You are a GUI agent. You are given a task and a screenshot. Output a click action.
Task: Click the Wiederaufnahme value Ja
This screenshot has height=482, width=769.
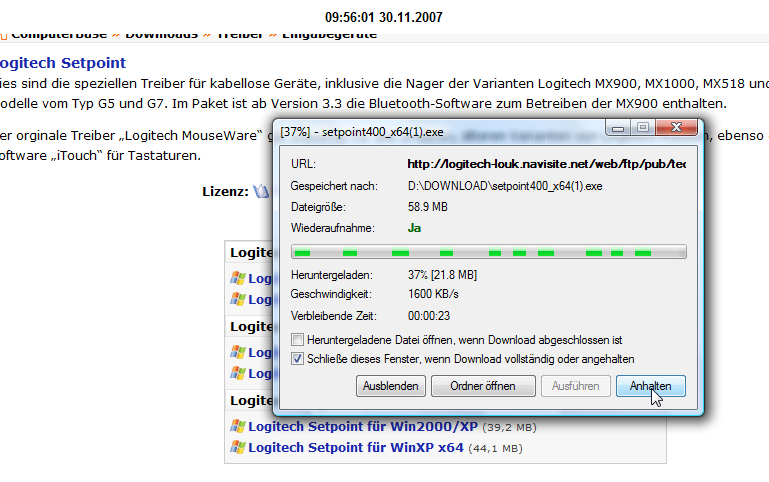pyautogui.click(x=414, y=228)
